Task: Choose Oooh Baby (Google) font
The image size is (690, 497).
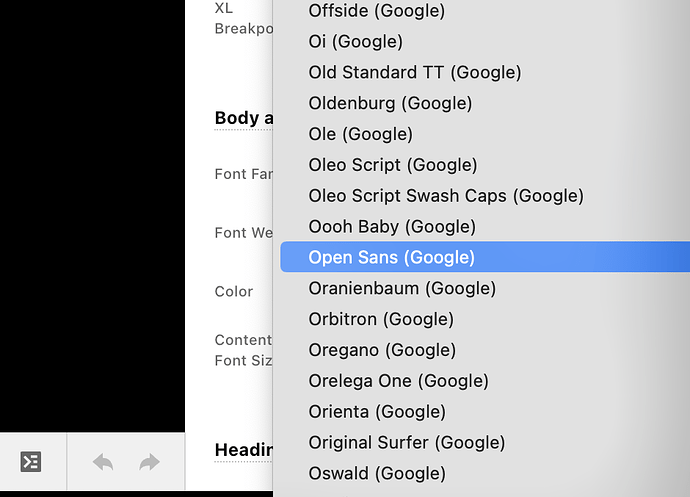Action: (x=391, y=226)
